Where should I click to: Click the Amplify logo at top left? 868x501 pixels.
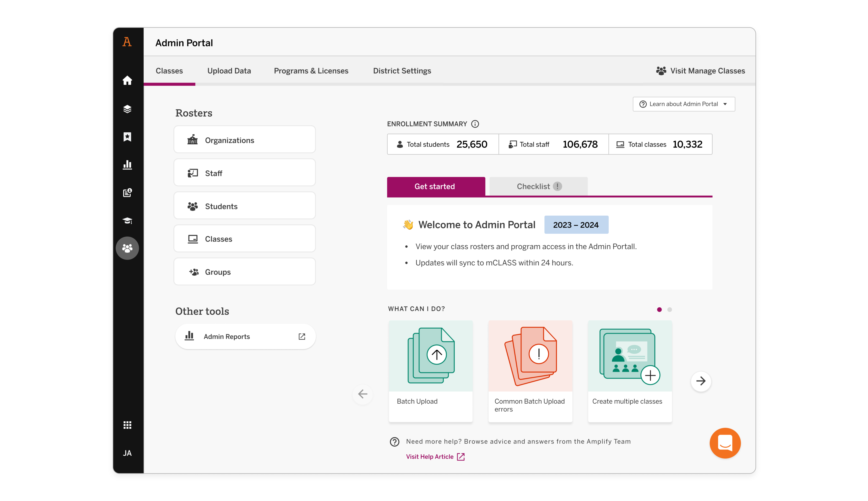point(127,42)
